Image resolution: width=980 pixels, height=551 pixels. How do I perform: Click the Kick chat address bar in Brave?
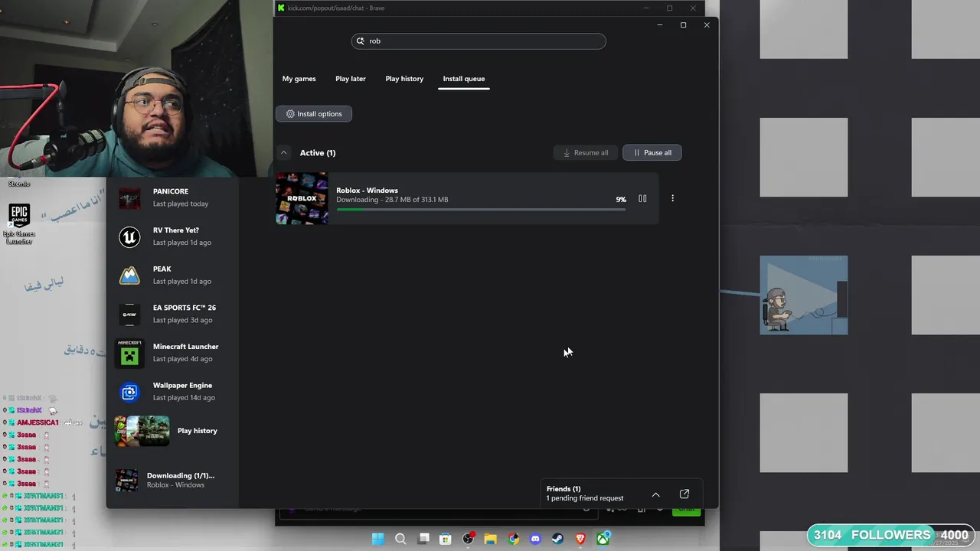(336, 8)
